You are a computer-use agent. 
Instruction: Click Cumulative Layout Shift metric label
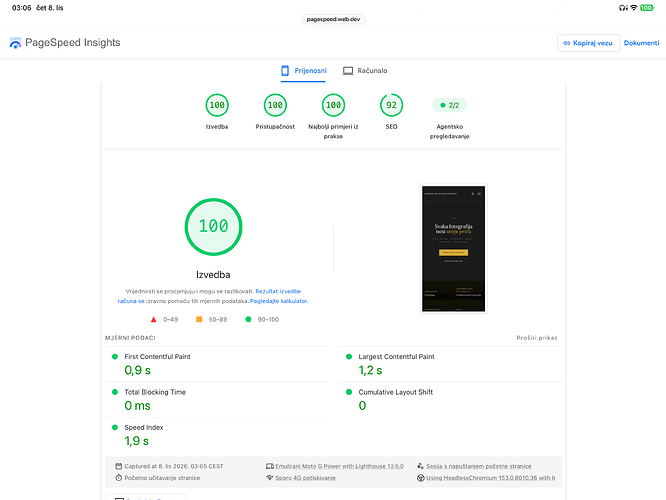(x=395, y=392)
